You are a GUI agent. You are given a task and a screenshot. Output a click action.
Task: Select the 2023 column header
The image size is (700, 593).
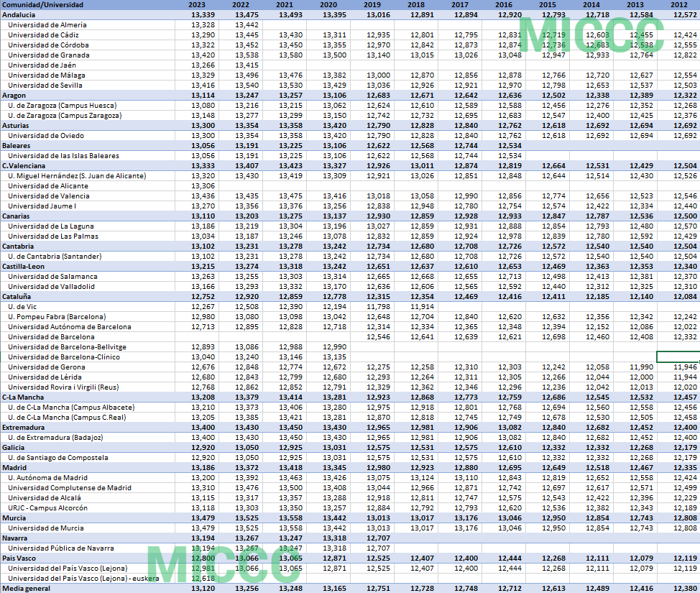[x=197, y=4]
